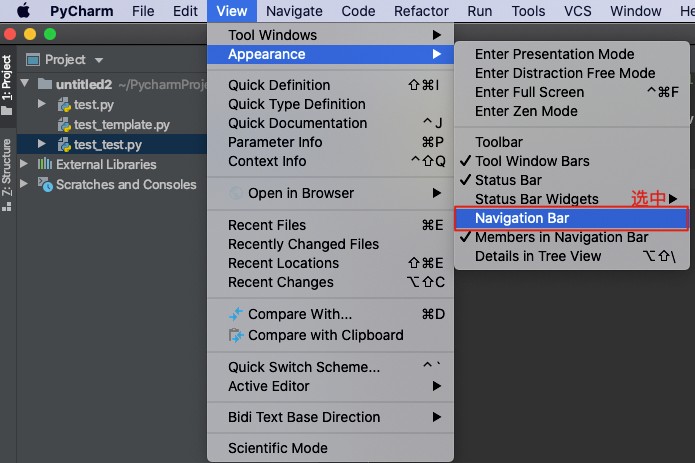Open the Navigate menu
The image size is (695, 463).
click(294, 11)
